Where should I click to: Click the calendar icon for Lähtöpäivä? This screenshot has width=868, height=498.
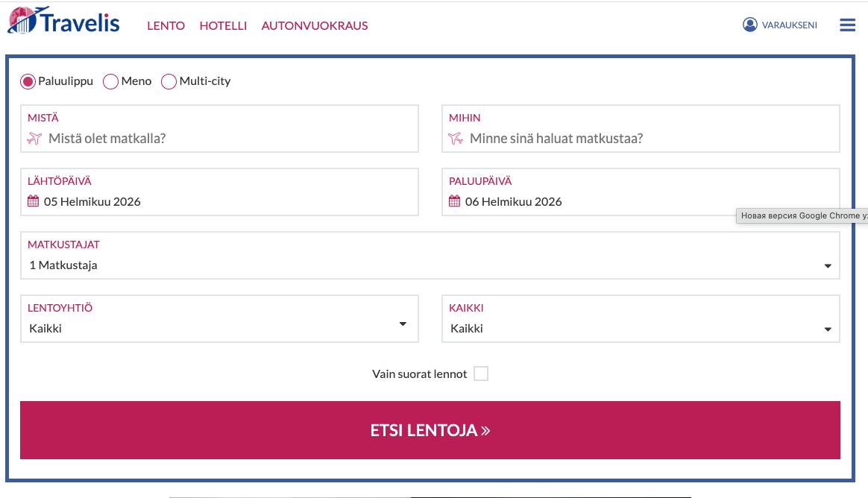pos(34,201)
